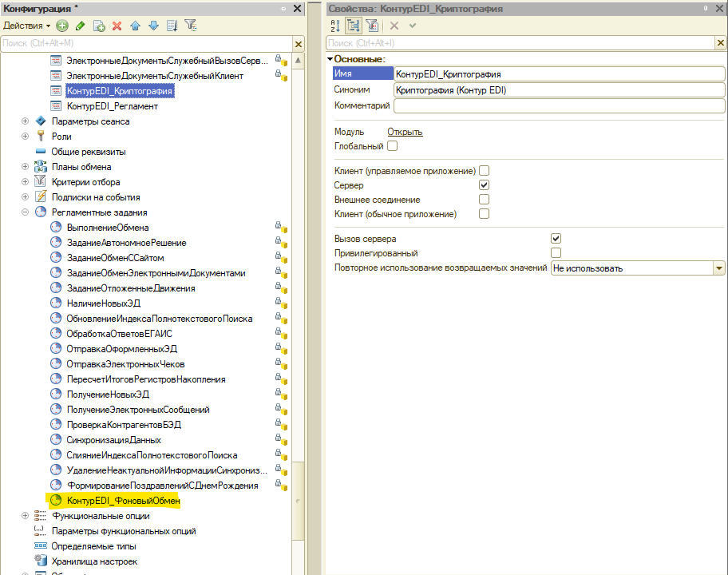Click the Открыть module link

point(405,132)
